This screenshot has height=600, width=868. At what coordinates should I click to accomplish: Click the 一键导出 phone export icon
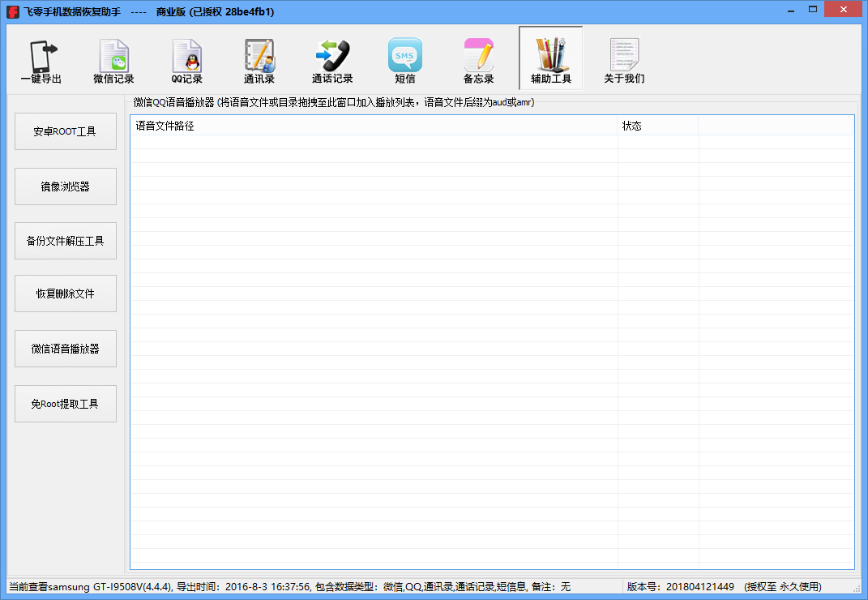coord(41,57)
